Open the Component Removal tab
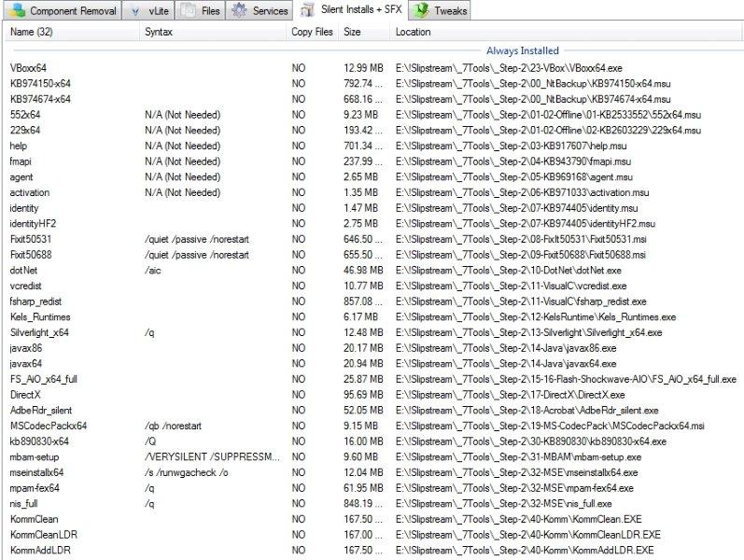Viewport: 744px width, 560px height. [x=72, y=11]
